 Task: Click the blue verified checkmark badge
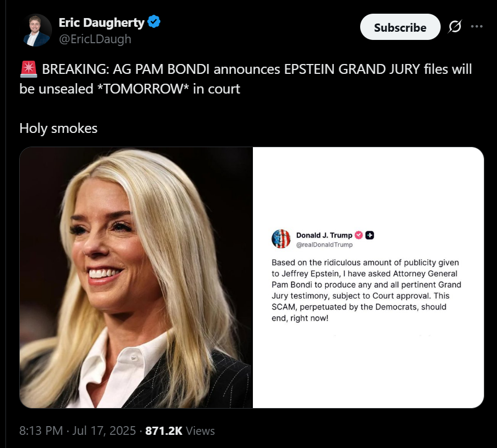pyautogui.click(x=154, y=21)
